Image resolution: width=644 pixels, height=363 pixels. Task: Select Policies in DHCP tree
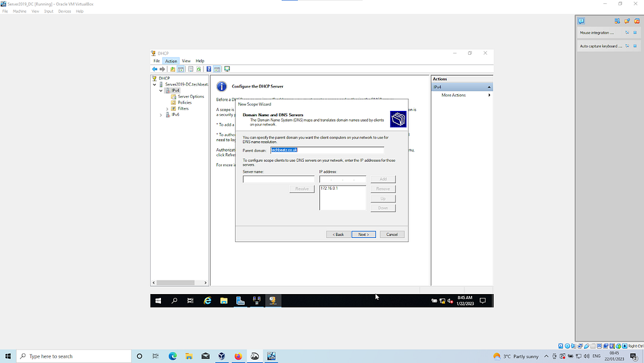[x=184, y=103]
